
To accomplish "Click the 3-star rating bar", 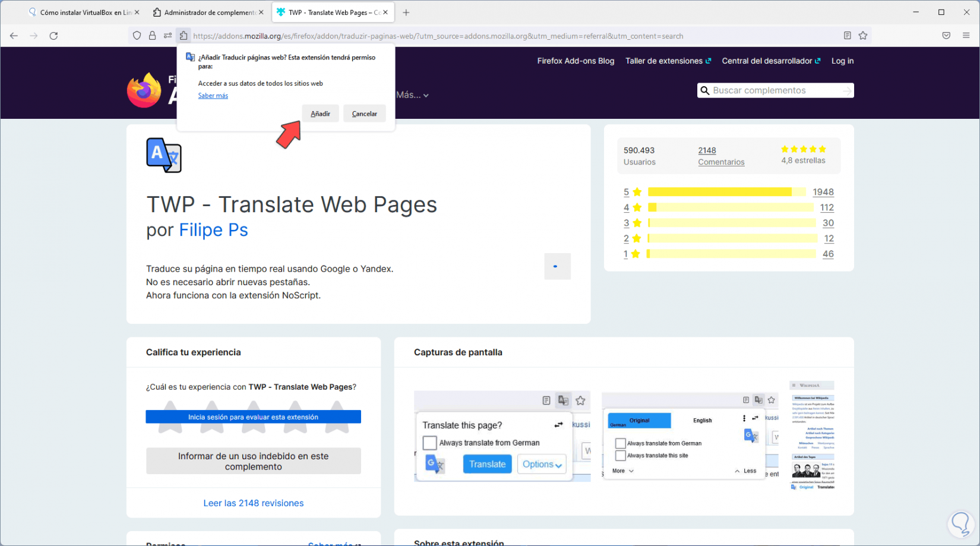I will click(x=732, y=223).
